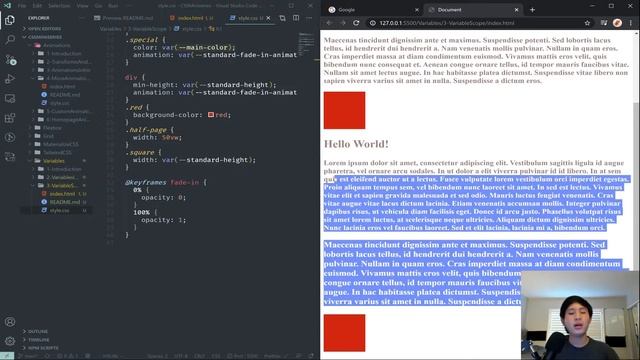
Task: Open the Explorer panel more actions menu
Action: 82,18
